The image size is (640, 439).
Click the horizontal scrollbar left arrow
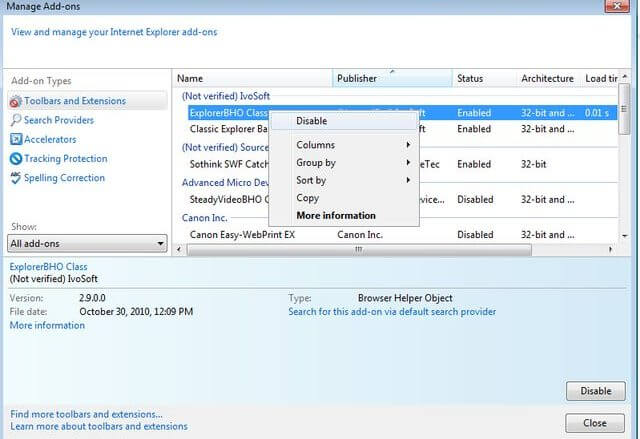click(x=179, y=249)
